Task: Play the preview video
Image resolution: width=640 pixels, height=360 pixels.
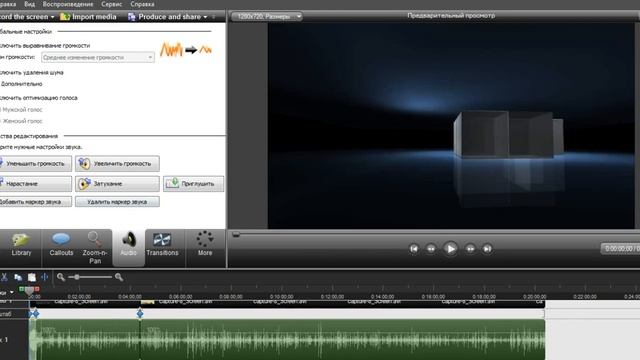Action: 451,249
